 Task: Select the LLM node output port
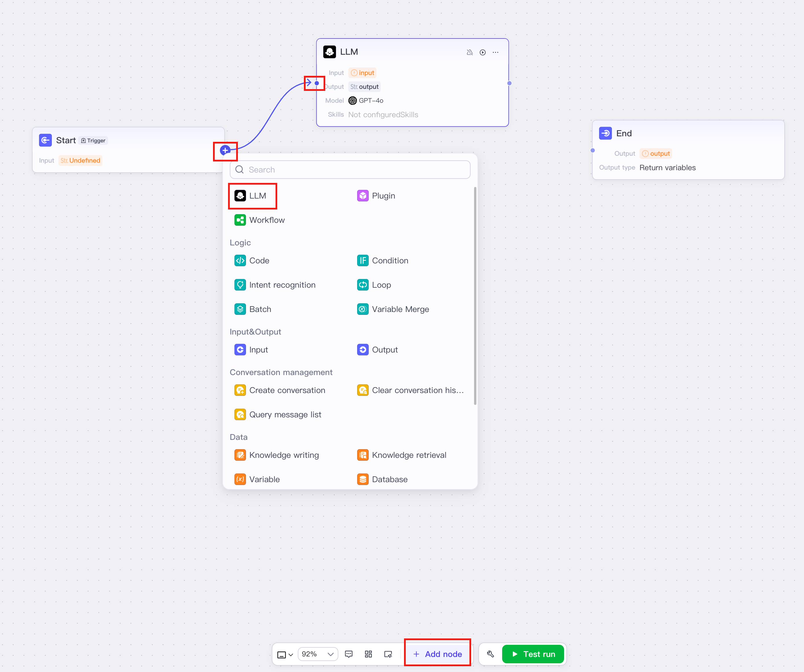pyautogui.click(x=509, y=83)
